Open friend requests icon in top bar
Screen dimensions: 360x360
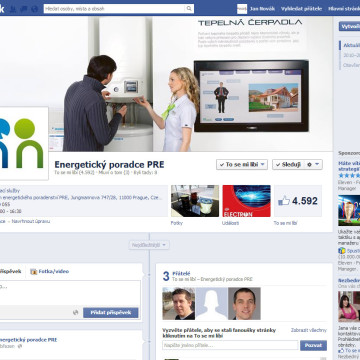14,9
